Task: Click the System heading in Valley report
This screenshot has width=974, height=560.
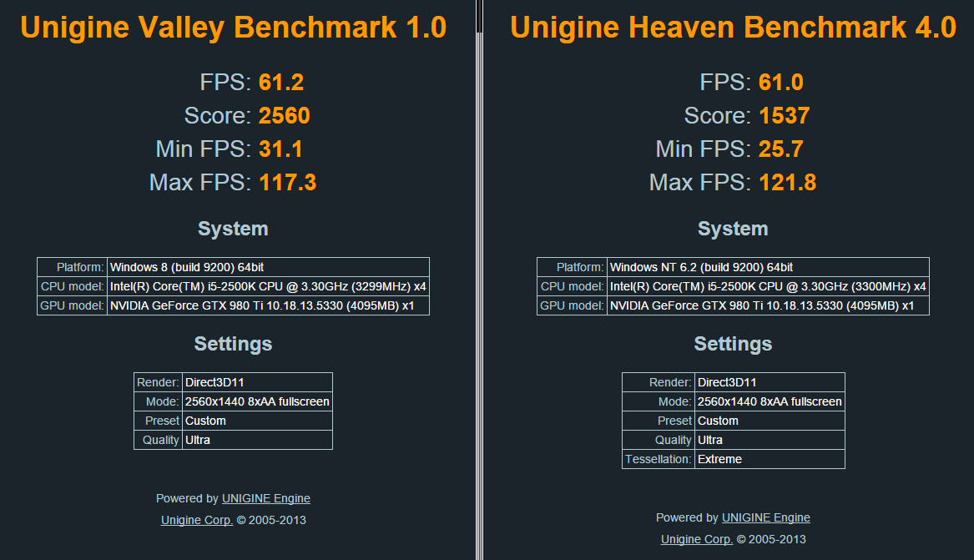Action: 233,229
